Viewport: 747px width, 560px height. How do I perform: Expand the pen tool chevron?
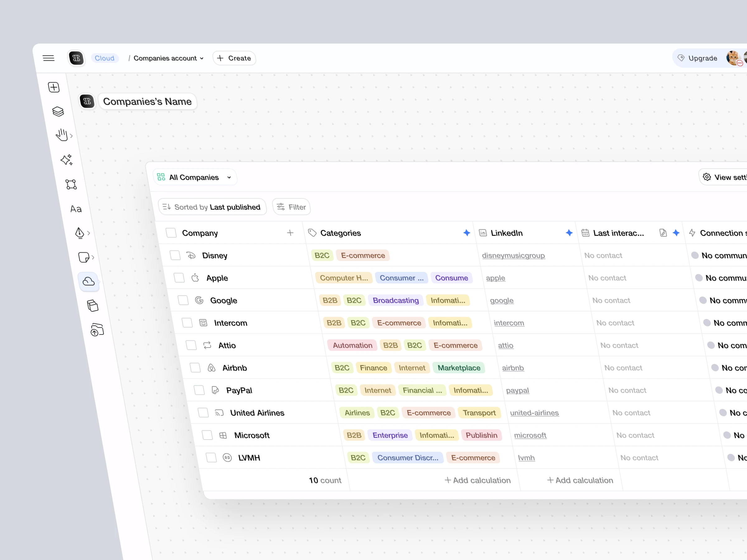tap(88, 233)
